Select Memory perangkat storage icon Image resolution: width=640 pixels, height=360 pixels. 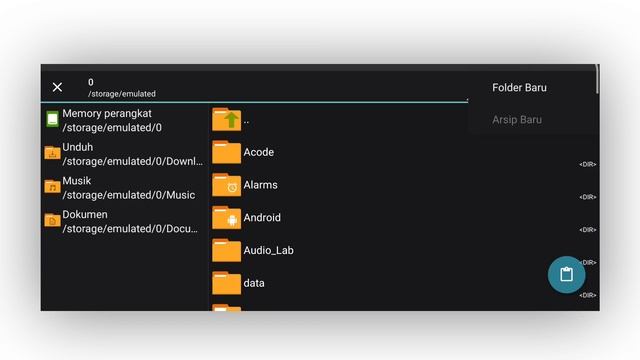52,119
